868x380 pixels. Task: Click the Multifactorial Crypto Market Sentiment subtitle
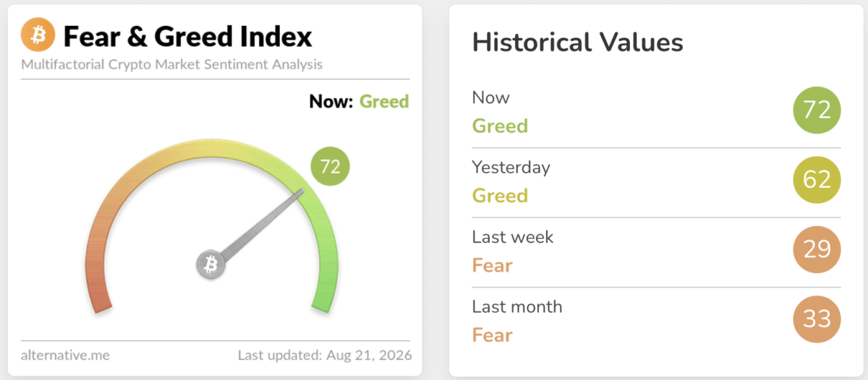coord(172,64)
